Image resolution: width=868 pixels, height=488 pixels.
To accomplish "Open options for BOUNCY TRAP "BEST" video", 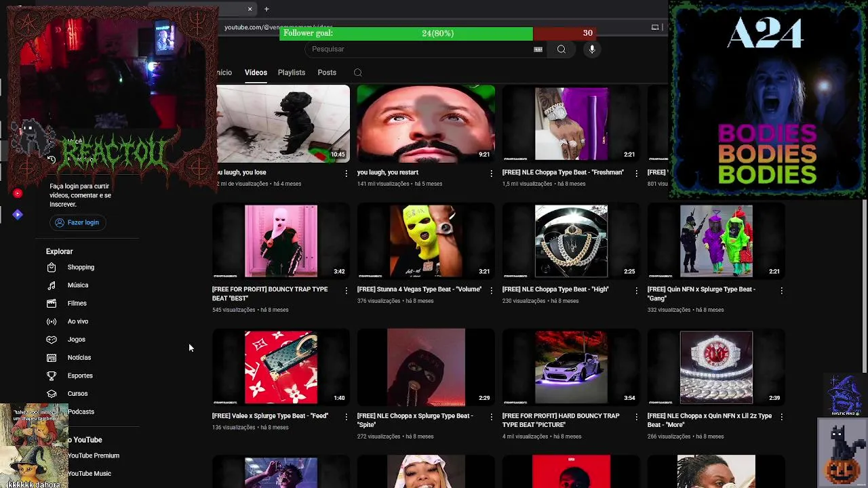I will click(346, 290).
